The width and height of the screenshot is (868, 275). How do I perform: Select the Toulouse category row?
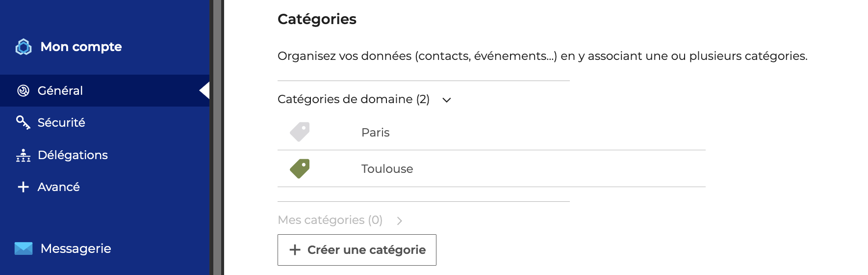[x=491, y=169]
